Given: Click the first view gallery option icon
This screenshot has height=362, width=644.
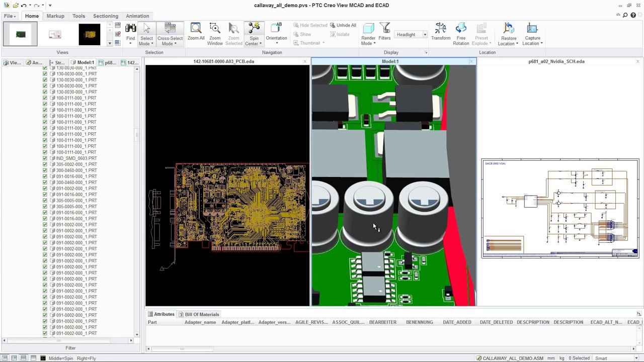Looking at the screenshot, I should point(117,26).
